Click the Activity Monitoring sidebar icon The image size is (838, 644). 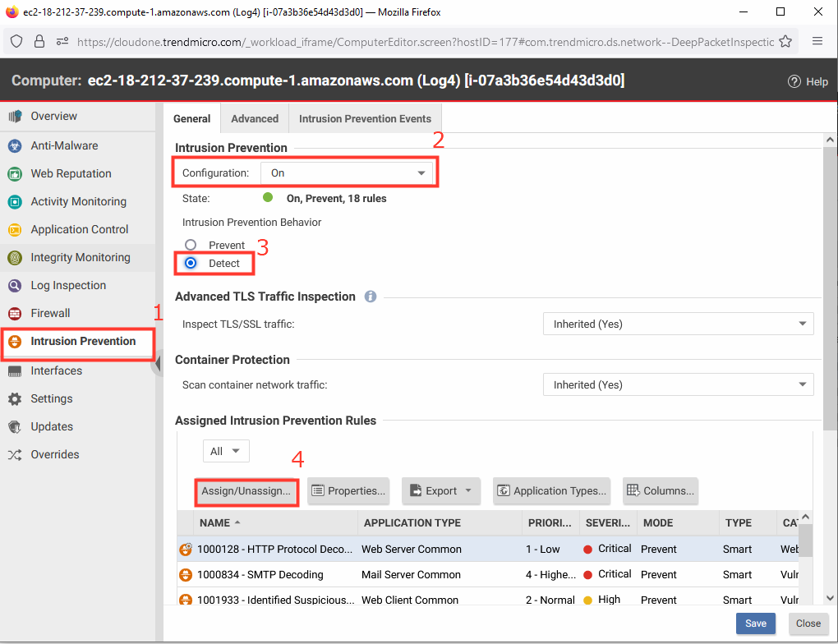point(15,201)
